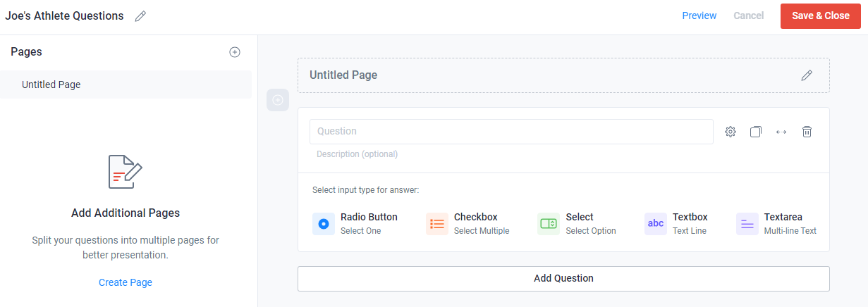The height and width of the screenshot is (307, 868).
Task: Click the Save & Close button
Action: click(821, 15)
